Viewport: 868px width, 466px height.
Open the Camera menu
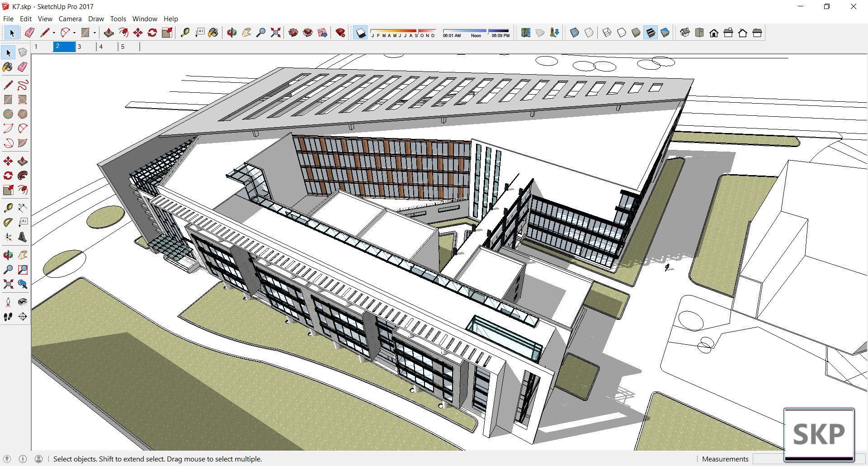point(70,19)
